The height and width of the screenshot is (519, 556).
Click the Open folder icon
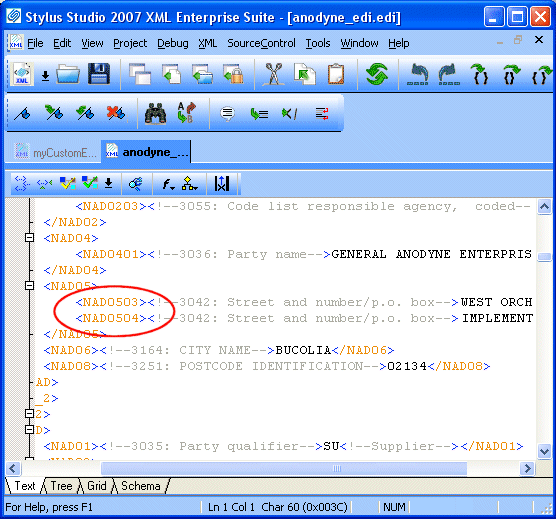68,74
